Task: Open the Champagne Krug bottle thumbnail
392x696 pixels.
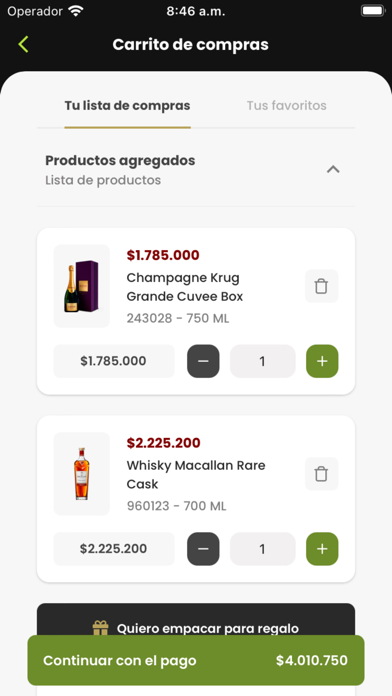Action: (82, 286)
